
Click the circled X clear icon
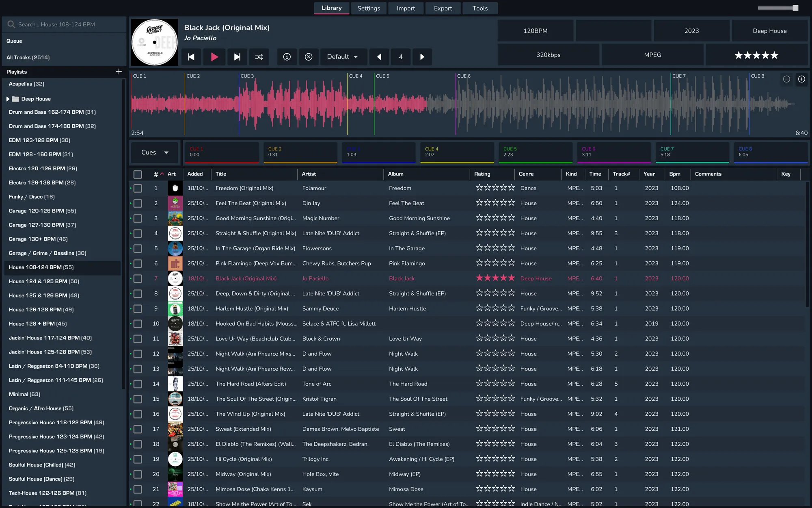[309, 57]
